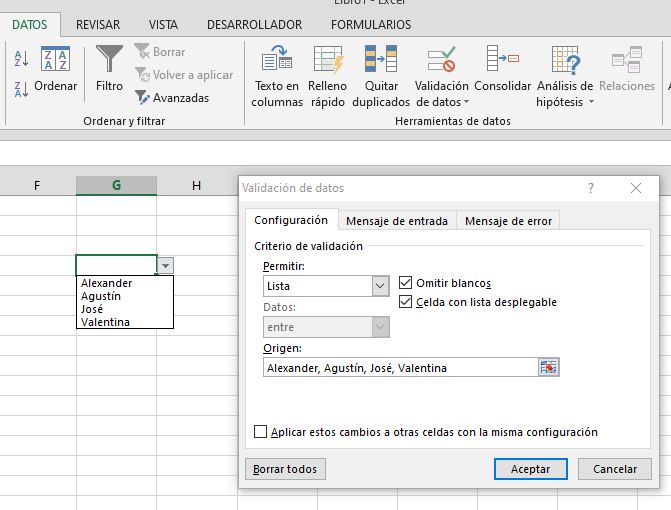Screen dimensions: 671x510
Task: Switch to the DATOS ribbon tab
Action: coord(30,25)
